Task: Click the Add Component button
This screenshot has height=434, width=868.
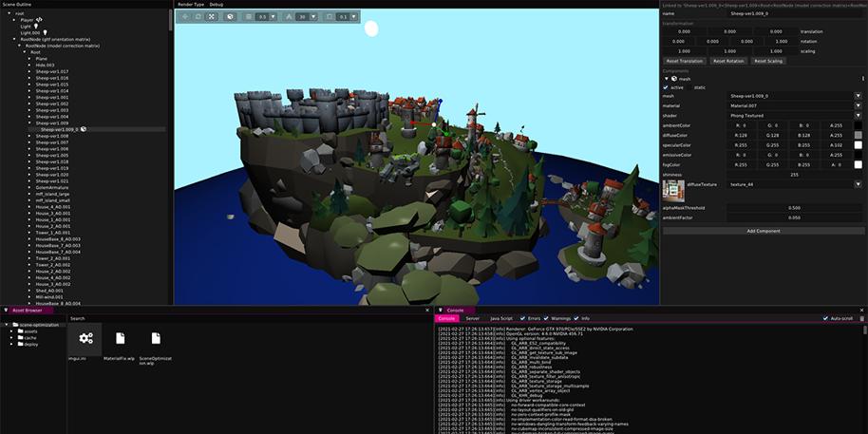Action: point(763,231)
